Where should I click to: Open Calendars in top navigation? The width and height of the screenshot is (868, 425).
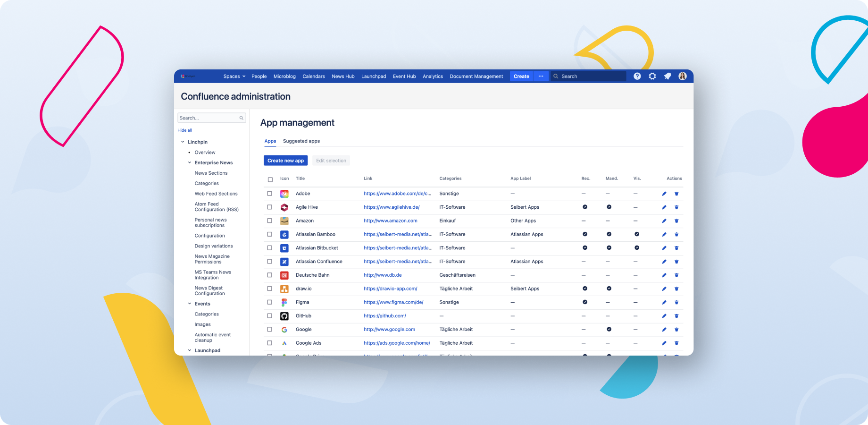(314, 76)
